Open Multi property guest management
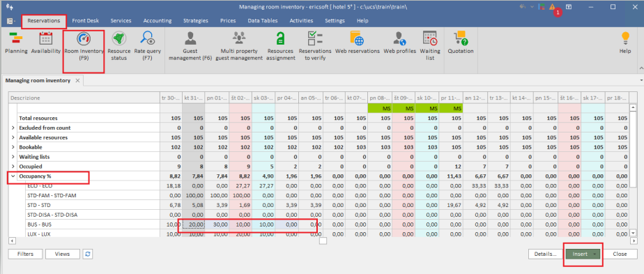Viewport: 644px width, 274px height. (x=239, y=47)
